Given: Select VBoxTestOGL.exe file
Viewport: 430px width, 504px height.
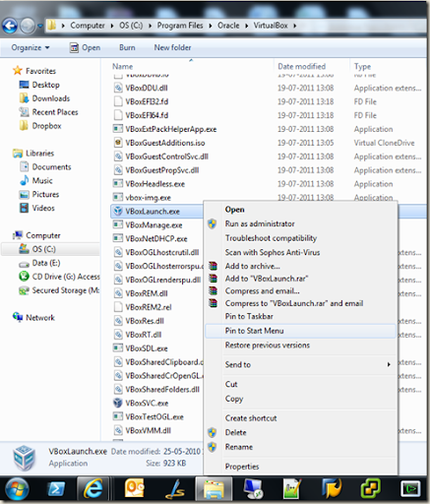Looking at the screenshot, I should (x=154, y=417).
